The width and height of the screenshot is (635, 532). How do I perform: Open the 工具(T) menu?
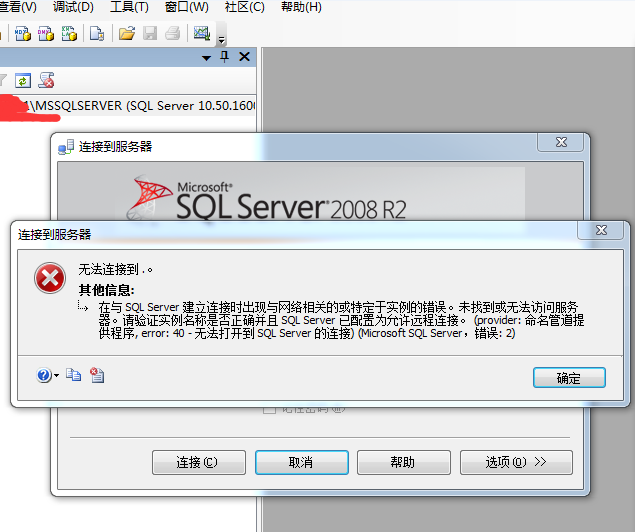127,7
